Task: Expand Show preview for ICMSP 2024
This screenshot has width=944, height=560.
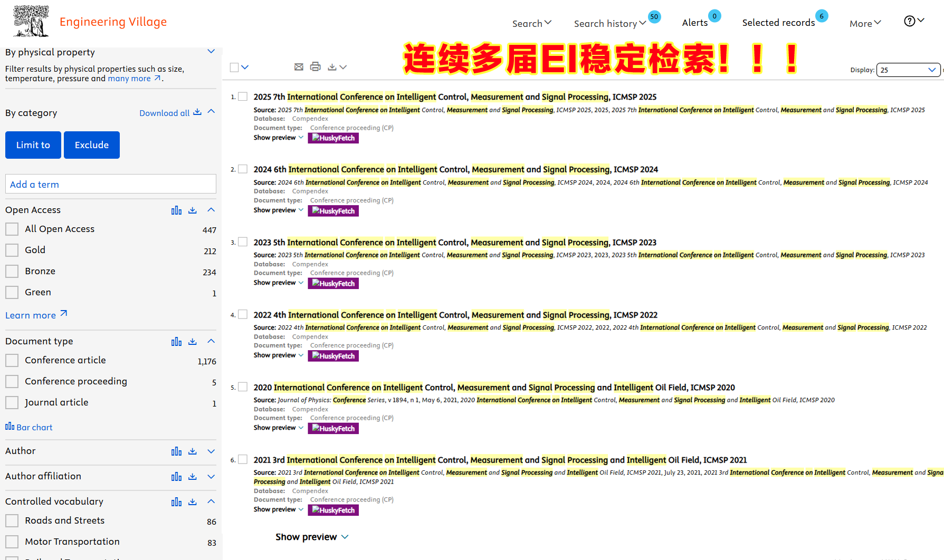Action: (x=279, y=210)
